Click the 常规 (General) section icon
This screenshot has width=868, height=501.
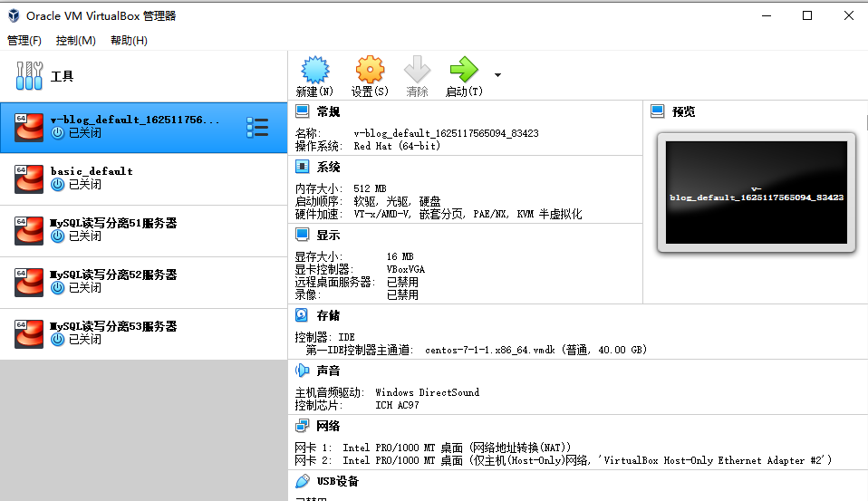(303, 111)
